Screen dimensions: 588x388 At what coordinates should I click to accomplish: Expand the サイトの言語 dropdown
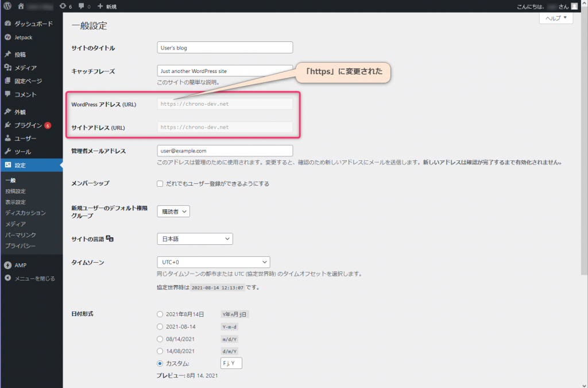195,239
